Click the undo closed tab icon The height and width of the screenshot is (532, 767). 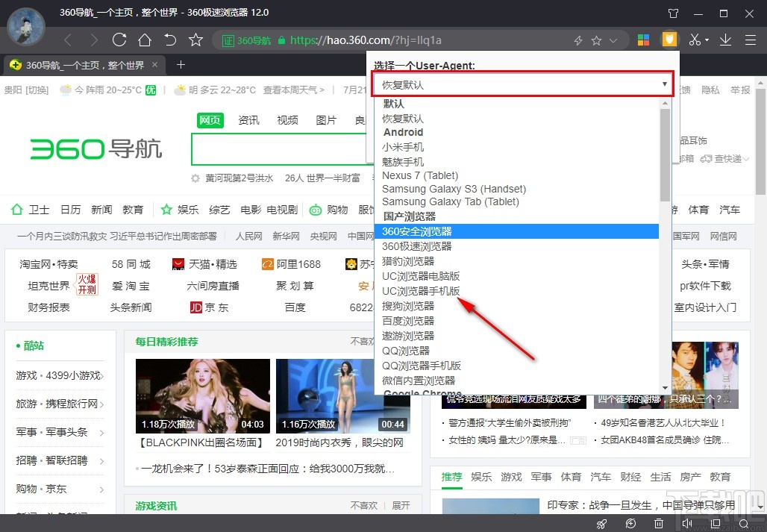pyautogui.click(x=170, y=40)
